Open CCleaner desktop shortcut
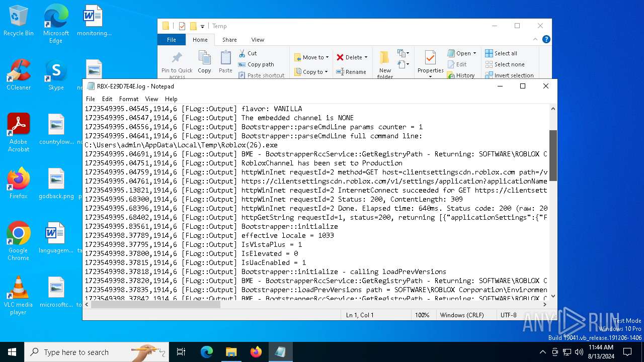The height and width of the screenshot is (362, 644). pyautogui.click(x=19, y=75)
